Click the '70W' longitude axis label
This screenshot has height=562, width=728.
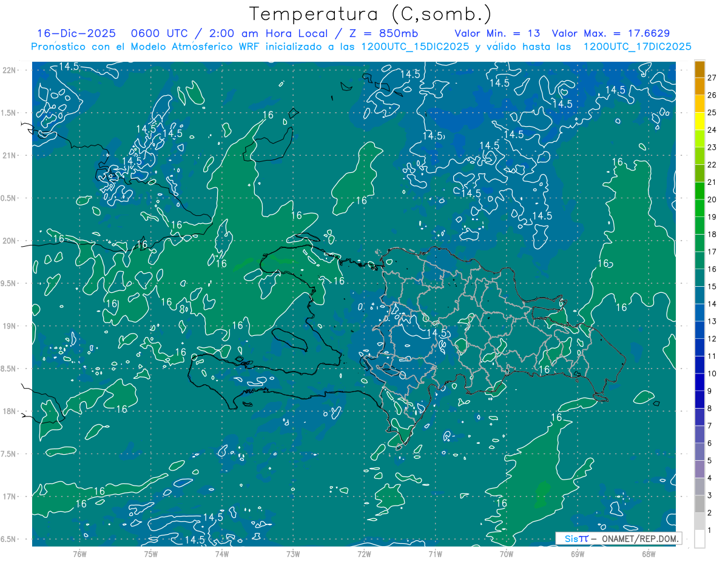click(507, 554)
